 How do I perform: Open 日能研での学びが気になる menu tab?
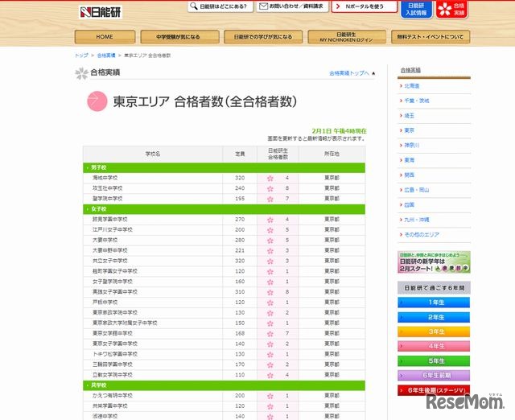(x=263, y=37)
